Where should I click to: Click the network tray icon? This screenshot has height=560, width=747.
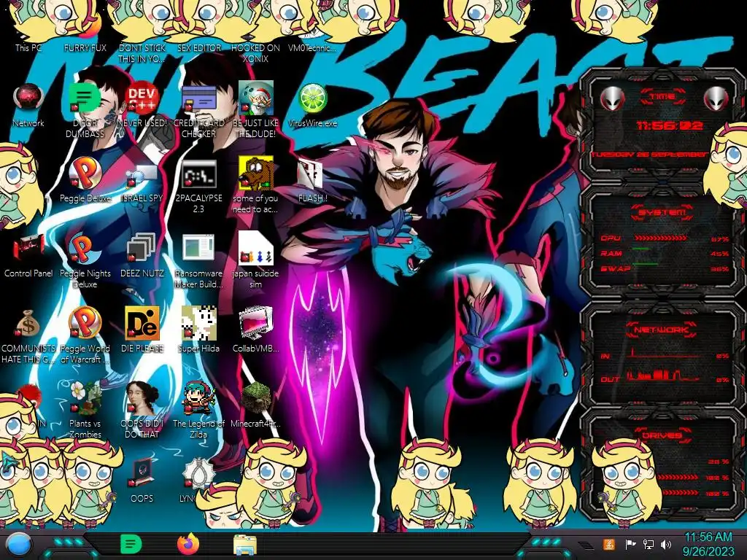(648, 544)
